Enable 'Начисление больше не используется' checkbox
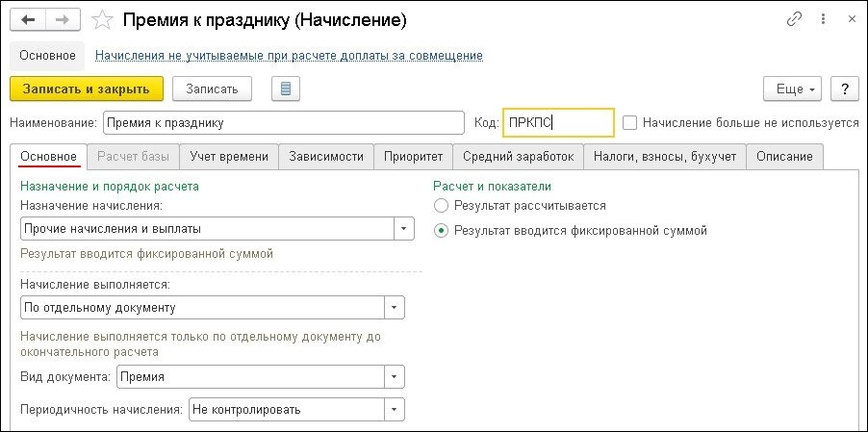Image resolution: width=868 pixels, height=432 pixels. pos(630,122)
